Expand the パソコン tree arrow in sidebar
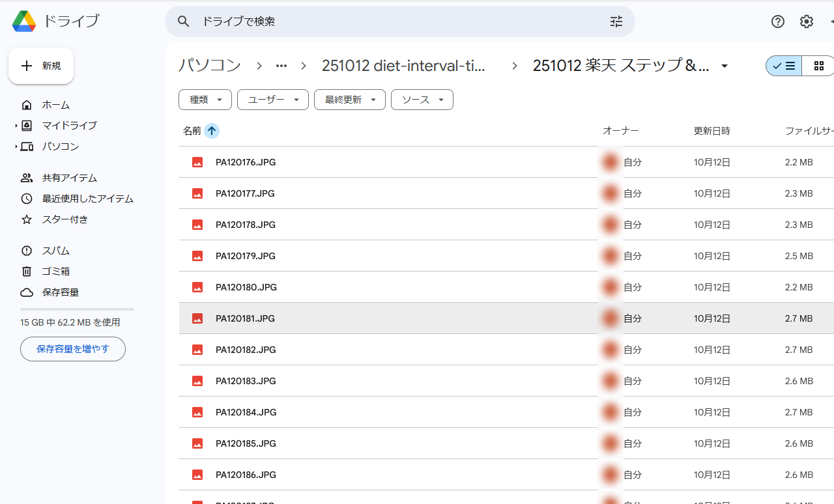The width and height of the screenshot is (834, 504). [16, 147]
